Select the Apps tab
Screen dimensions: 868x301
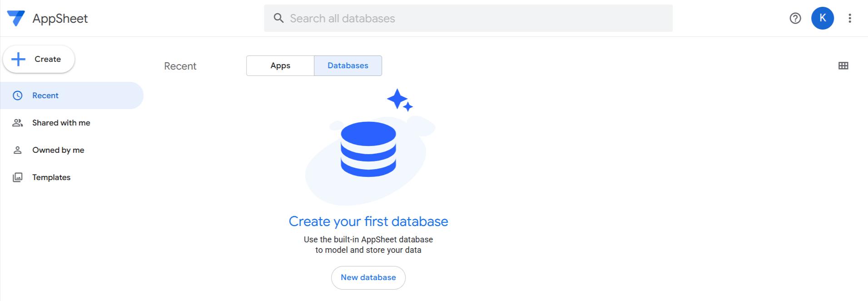280,65
